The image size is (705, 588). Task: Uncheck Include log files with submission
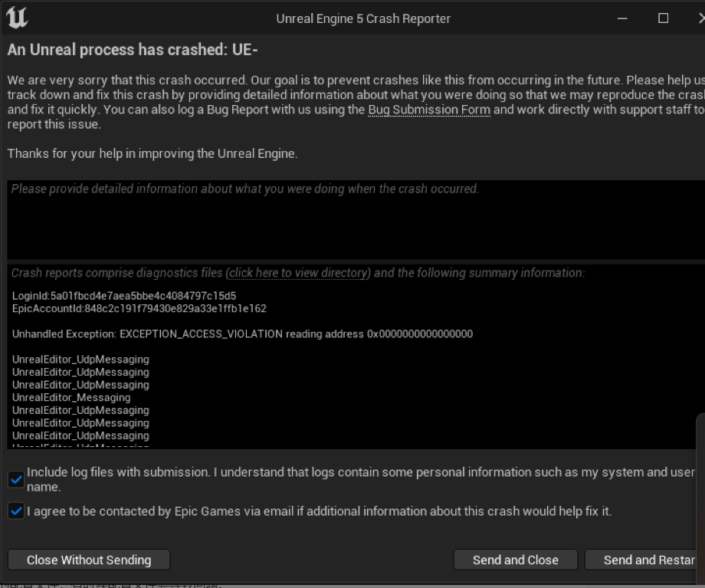click(16, 480)
